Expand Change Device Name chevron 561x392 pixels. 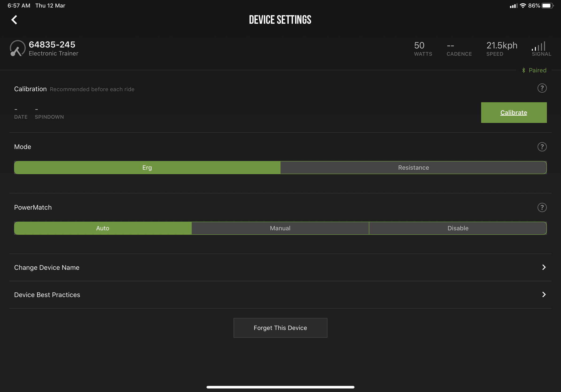point(544,267)
